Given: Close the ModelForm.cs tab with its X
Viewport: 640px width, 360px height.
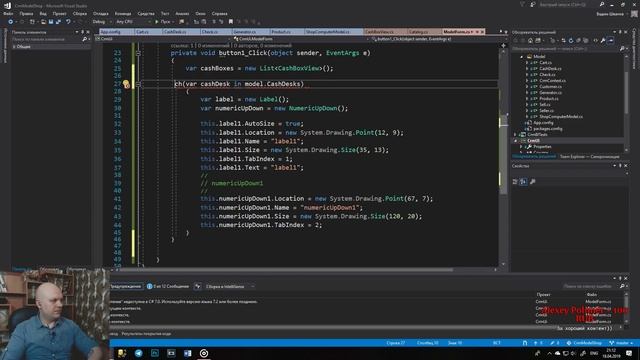Looking at the screenshot, I should (482, 32).
